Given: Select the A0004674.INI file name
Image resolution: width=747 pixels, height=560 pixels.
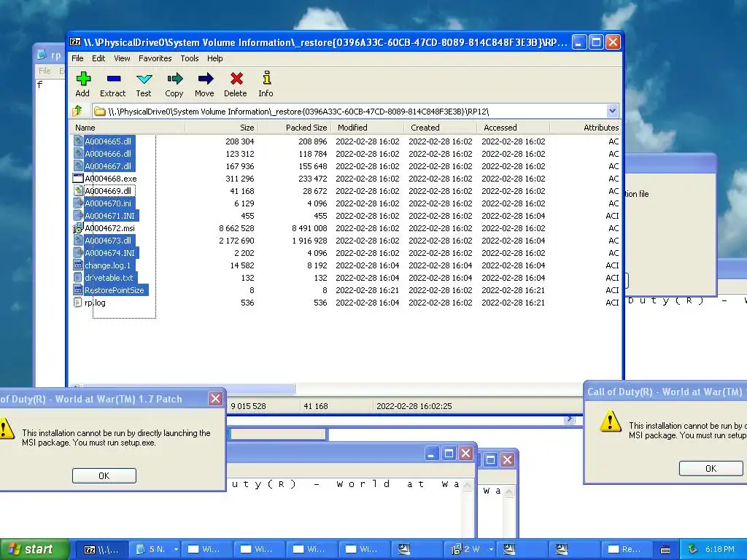Looking at the screenshot, I should point(110,253).
